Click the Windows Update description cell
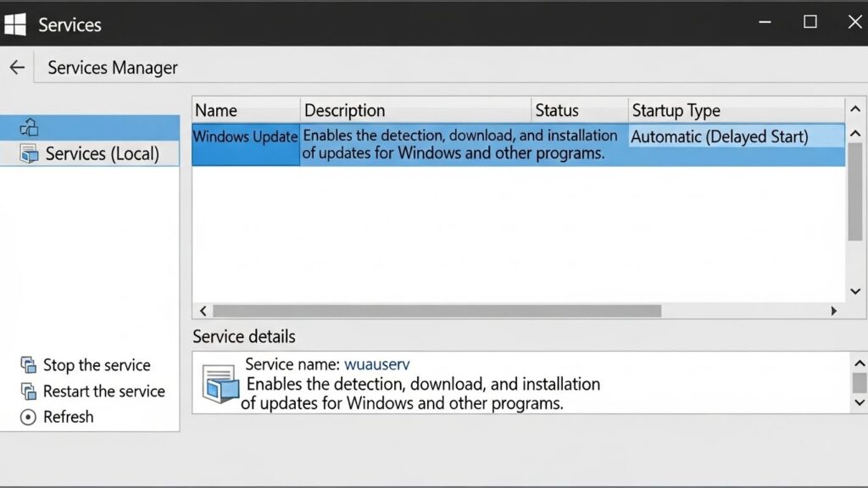The height and width of the screenshot is (488, 868). [460, 144]
